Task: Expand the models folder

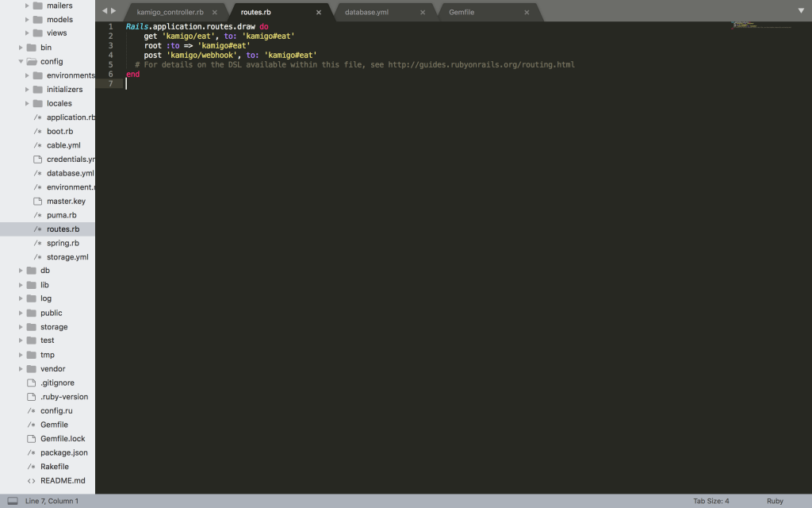Action: (27, 20)
